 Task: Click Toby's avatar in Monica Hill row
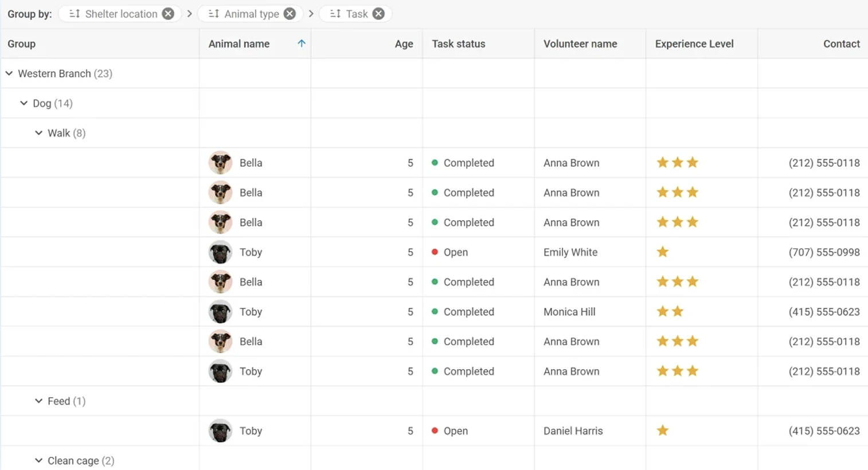click(x=220, y=312)
